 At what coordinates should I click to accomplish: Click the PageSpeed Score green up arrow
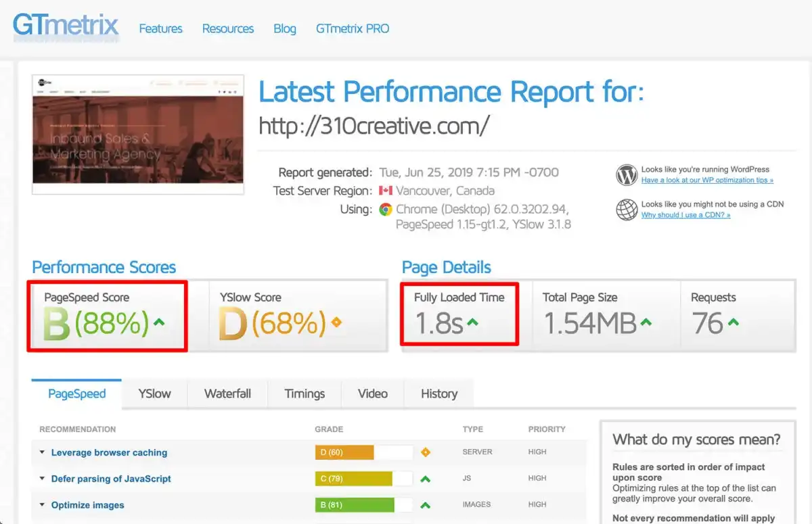tap(159, 323)
